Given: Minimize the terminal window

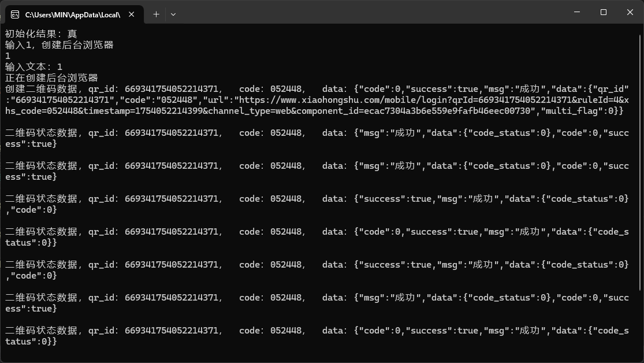Looking at the screenshot, I should tap(577, 12).
